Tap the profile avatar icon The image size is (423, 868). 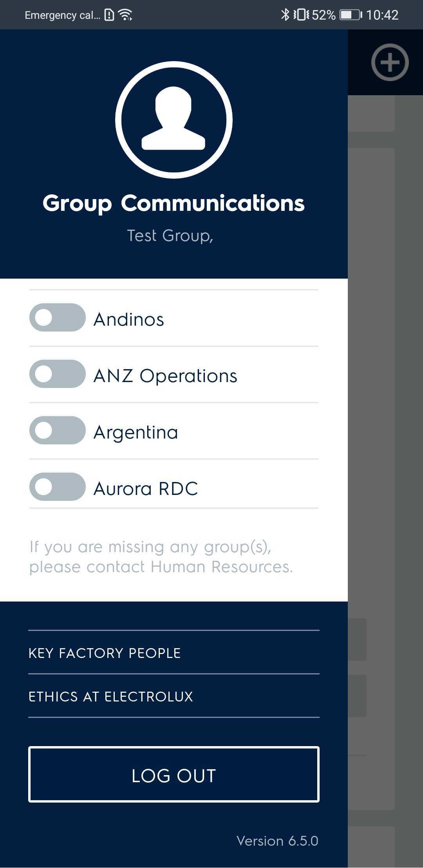(x=174, y=120)
